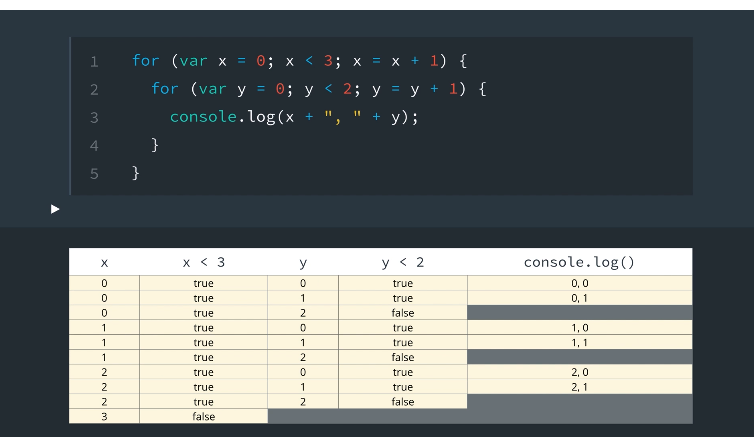Click the '2, 1' output cell
Image resolution: width=754 pixels, height=437 pixels.
[579, 387]
